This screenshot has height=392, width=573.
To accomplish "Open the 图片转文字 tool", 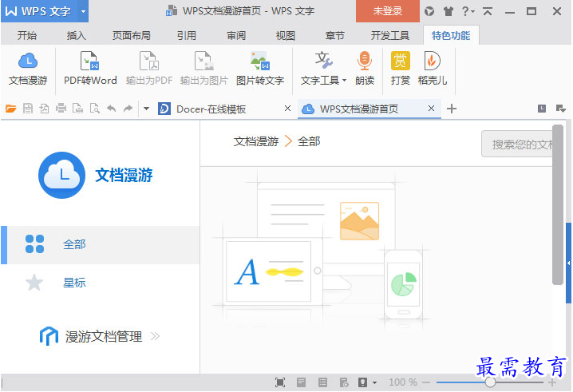I will (x=260, y=69).
